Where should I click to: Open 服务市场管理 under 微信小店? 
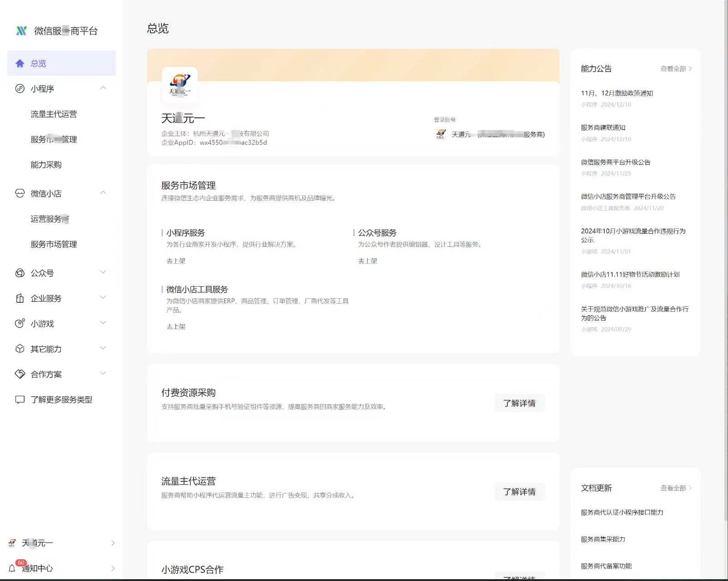pos(54,244)
